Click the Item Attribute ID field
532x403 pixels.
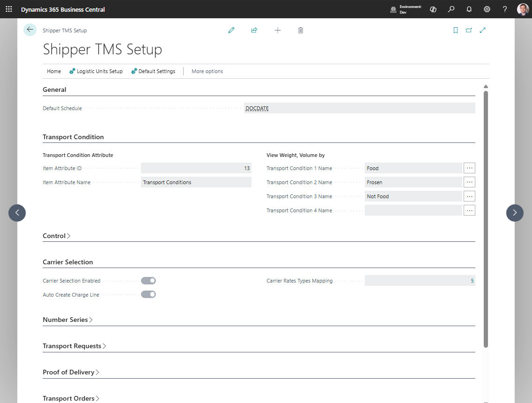tap(196, 168)
